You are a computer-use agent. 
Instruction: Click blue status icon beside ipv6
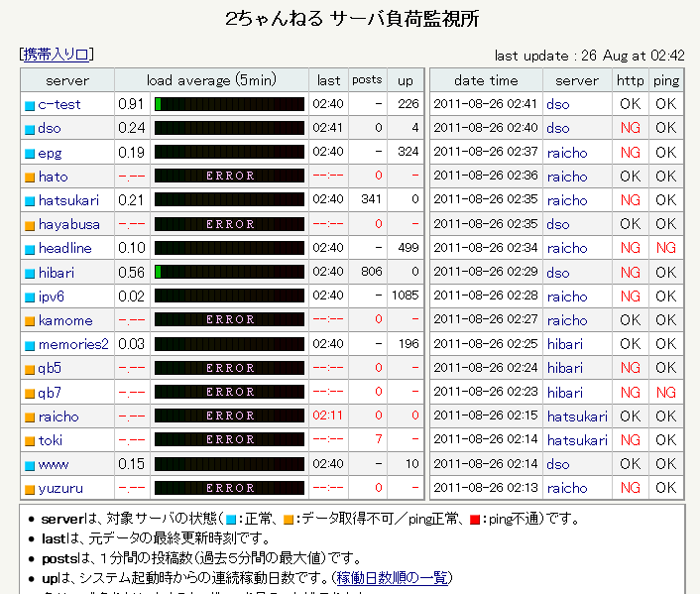(x=30, y=297)
